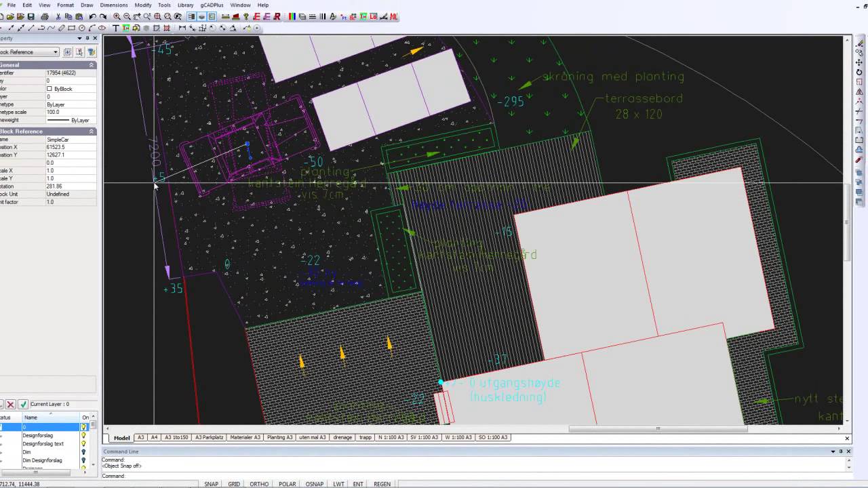Switch to the drenage layout tab

pos(342,437)
